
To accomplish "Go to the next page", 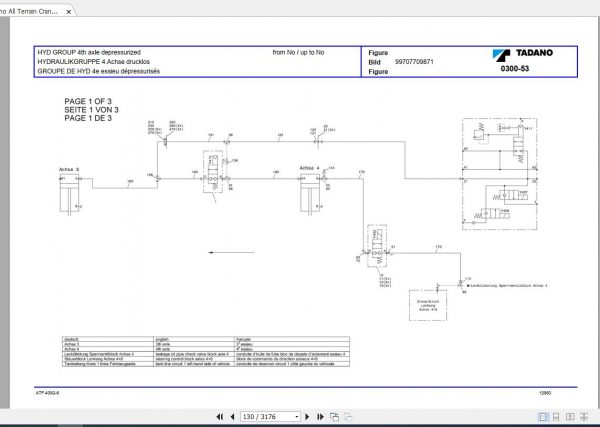I will (x=307, y=417).
